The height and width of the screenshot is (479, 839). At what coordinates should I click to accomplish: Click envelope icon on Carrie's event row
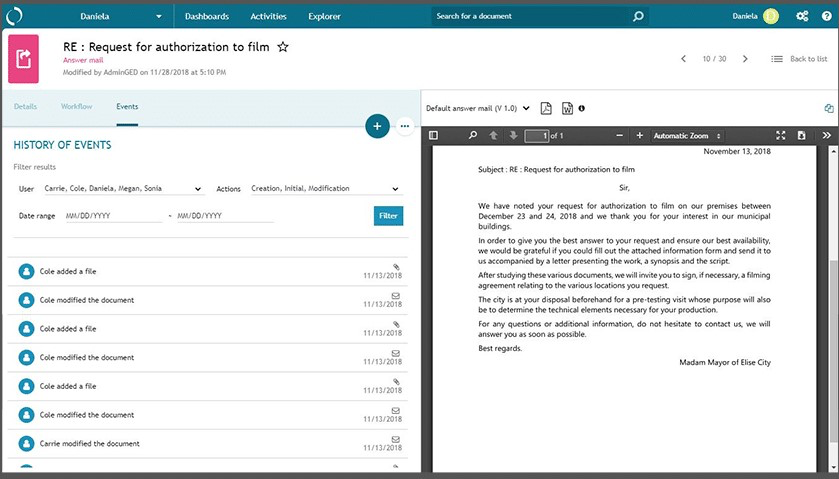click(395, 439)
